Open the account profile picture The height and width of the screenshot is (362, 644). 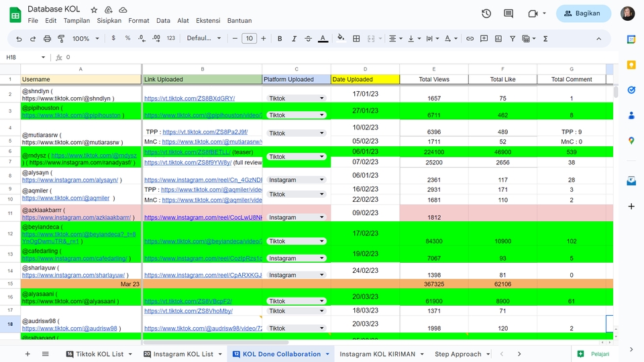pyautogui.click(x=627, y=13)
